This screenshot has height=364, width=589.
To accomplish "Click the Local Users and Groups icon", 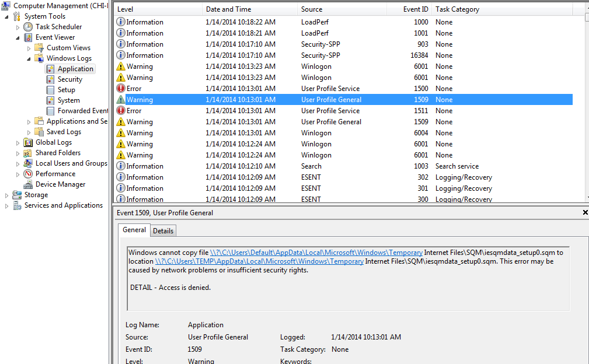I will pos(28,163).
